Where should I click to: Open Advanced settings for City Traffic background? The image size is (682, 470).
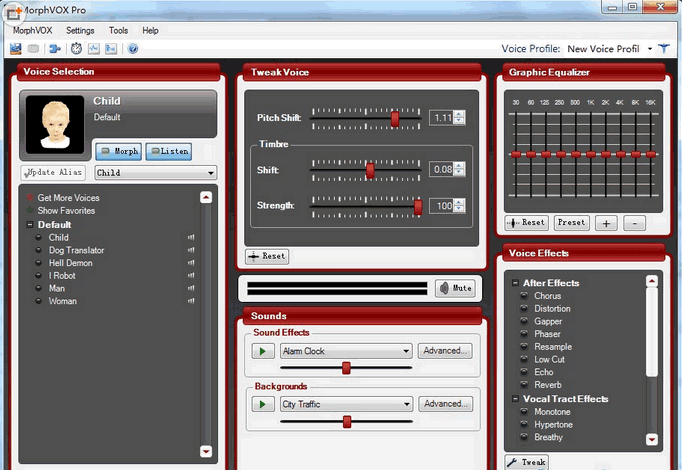pyautogui.click(x=446, y=404)
